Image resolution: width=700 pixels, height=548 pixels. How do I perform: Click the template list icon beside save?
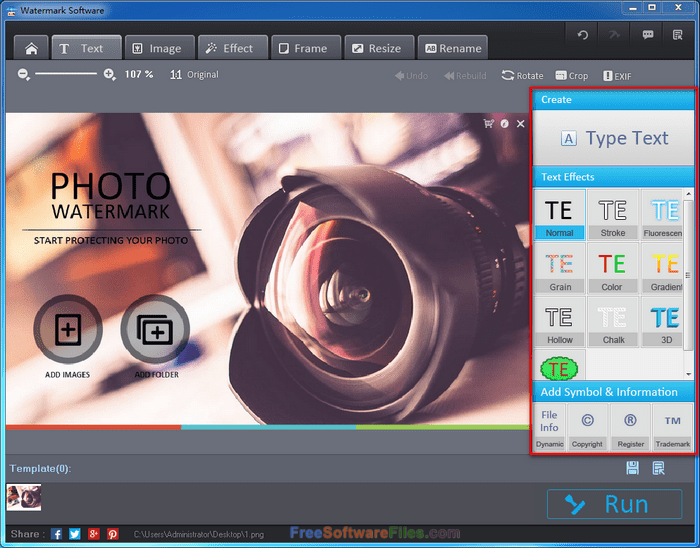click(x=658, y=468)
